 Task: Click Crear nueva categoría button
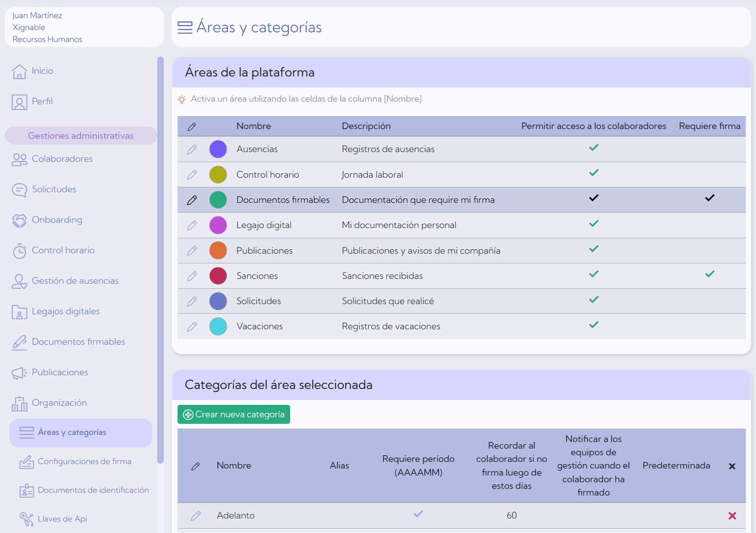[x=234, y=414]
